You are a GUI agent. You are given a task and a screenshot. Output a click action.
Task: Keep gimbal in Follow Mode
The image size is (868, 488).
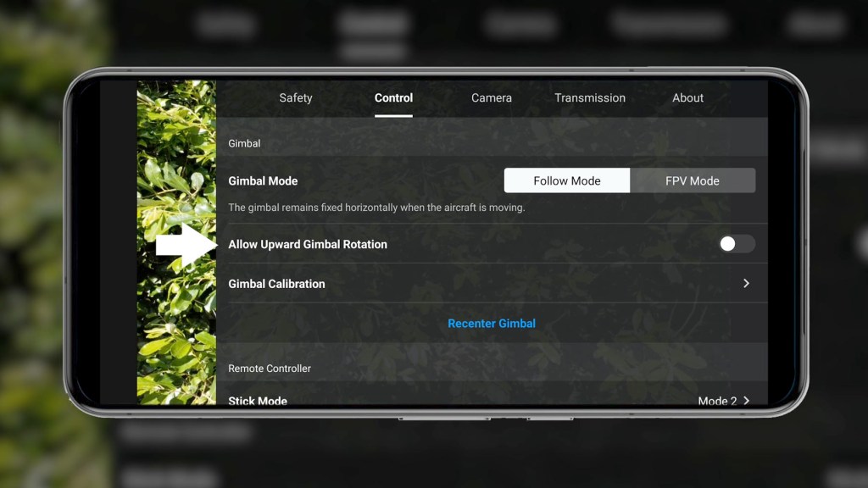pos(566,180)
